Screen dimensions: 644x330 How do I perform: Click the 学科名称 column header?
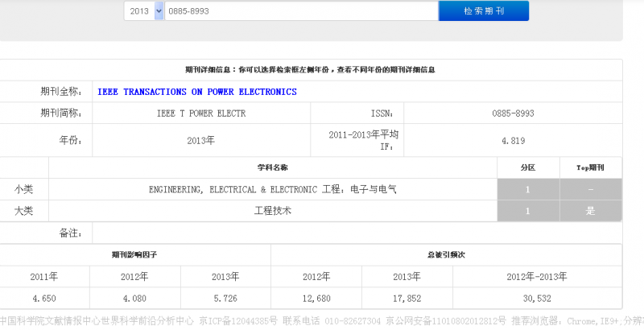point(273,167)
